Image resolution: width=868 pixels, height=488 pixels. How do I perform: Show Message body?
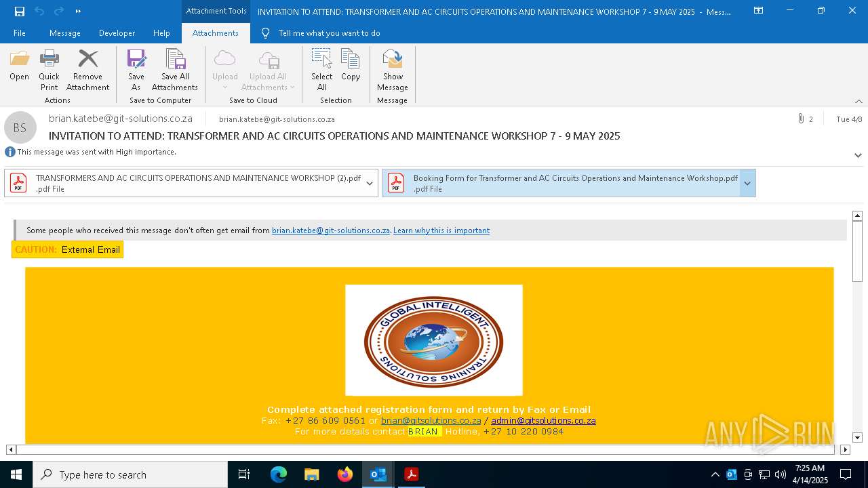pos(393,70)
